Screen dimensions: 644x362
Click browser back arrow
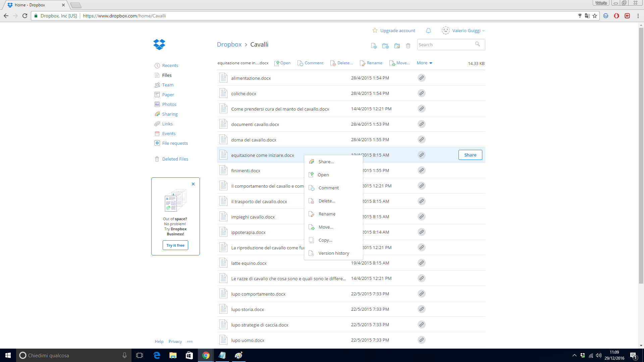6,16
